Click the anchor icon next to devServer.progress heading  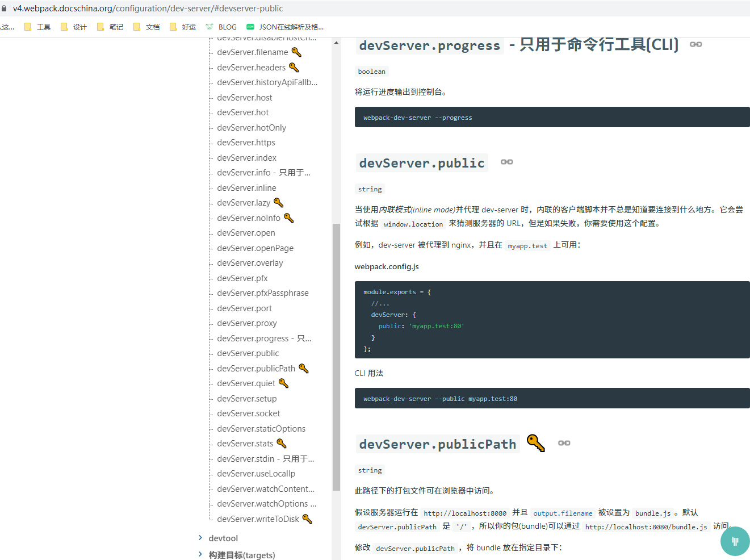click(x=695, y=44)
